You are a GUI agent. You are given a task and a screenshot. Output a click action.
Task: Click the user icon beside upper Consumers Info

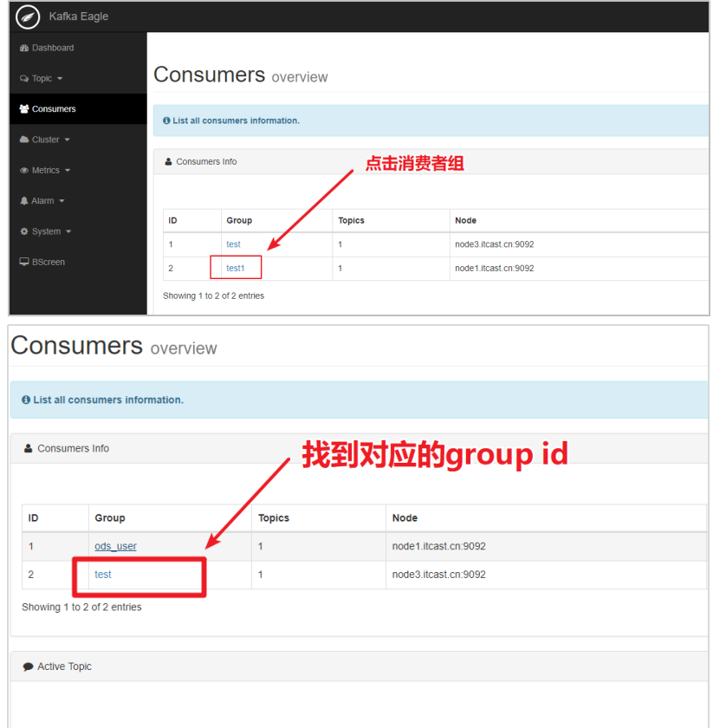pyautogui.click(x=168, y=161)
